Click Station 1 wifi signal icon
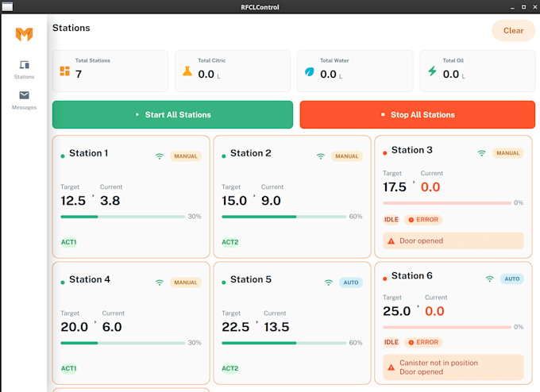The width and height of the screenshot is (540, 392). [x=160, y=156]
